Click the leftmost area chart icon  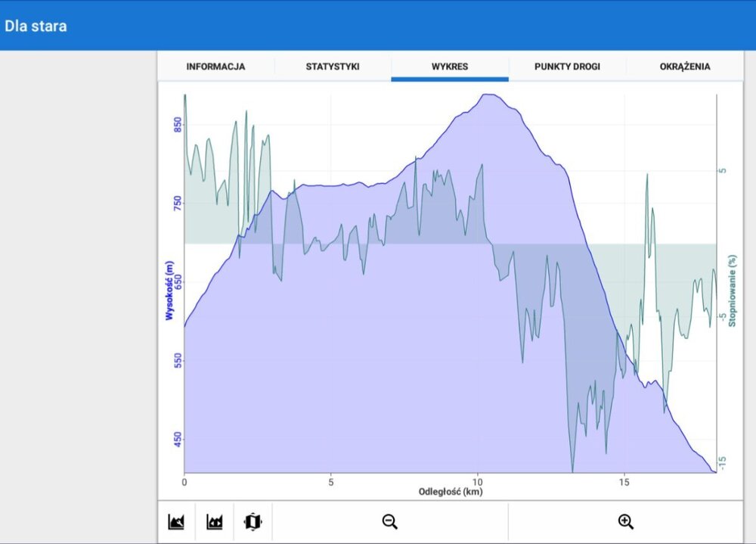point(176,521)
